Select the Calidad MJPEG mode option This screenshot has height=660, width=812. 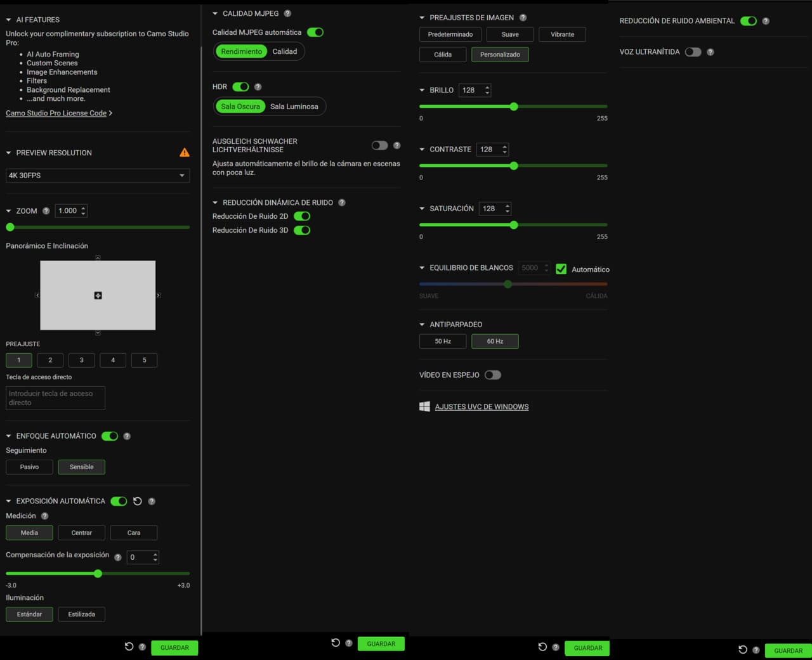[x=284, y=51]
